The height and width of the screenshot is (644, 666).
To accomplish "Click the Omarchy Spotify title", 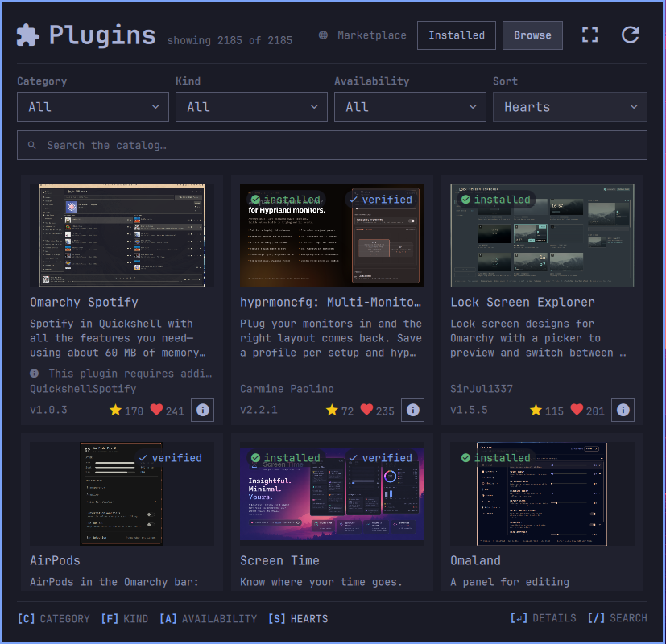I will 84,302.
